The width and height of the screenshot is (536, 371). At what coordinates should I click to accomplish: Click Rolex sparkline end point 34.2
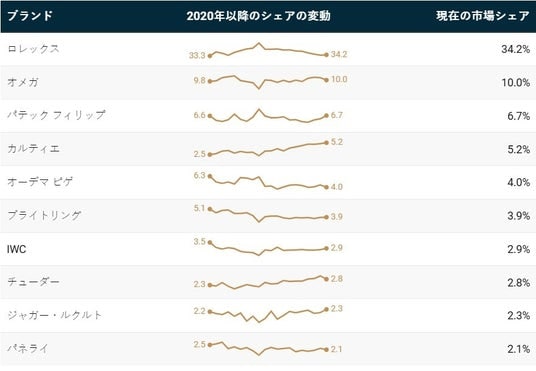tap(326, 55)
